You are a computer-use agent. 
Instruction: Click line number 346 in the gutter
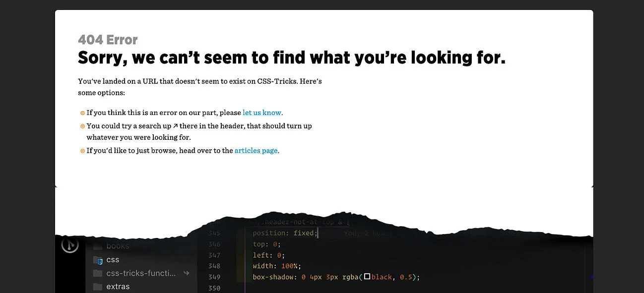pos(214,244)
